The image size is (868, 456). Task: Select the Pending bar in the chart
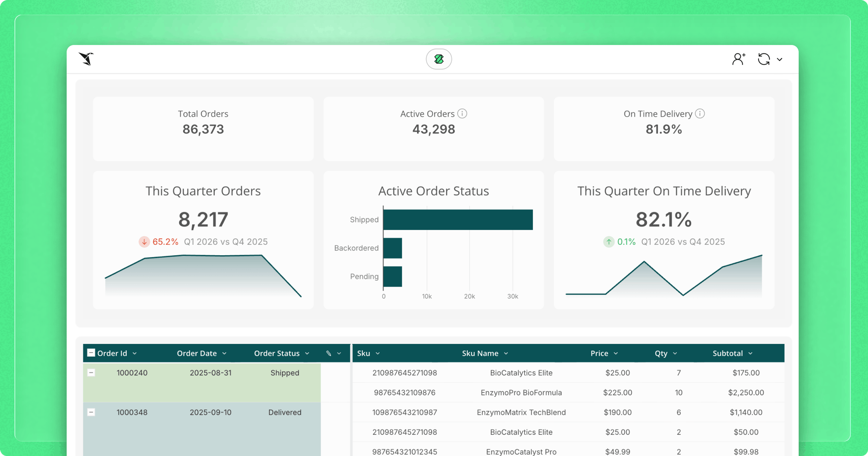tap(393, 277)
